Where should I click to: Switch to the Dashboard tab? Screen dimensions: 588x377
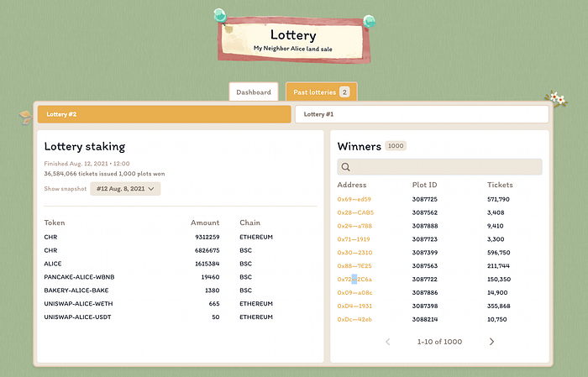(254, 92)
